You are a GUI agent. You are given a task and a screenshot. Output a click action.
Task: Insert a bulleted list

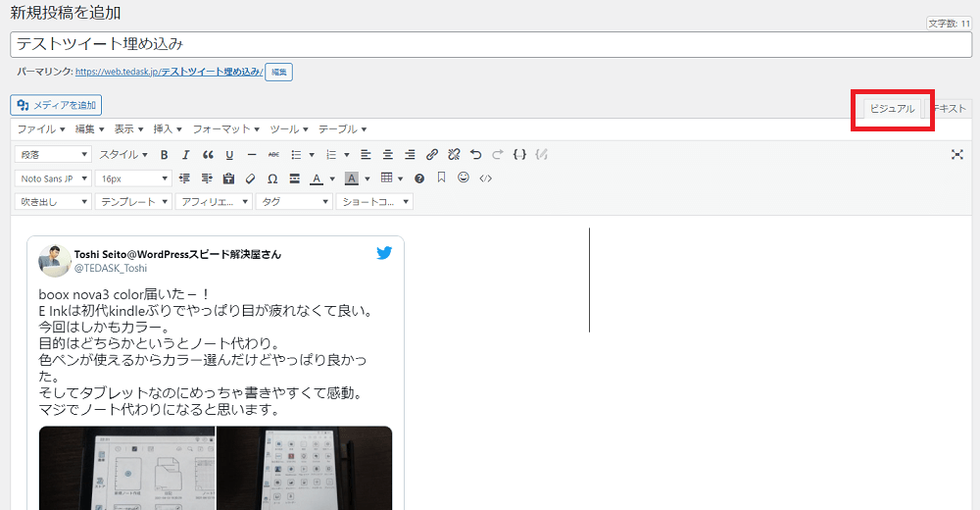[x=296, y=155]
